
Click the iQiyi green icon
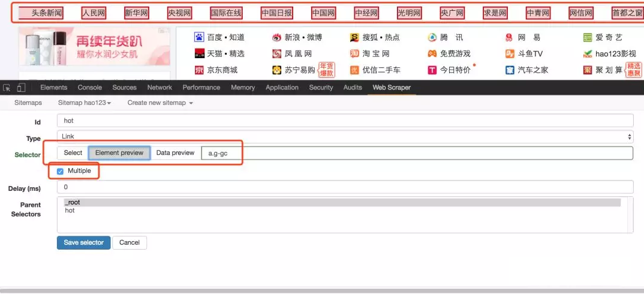(587, 37)
